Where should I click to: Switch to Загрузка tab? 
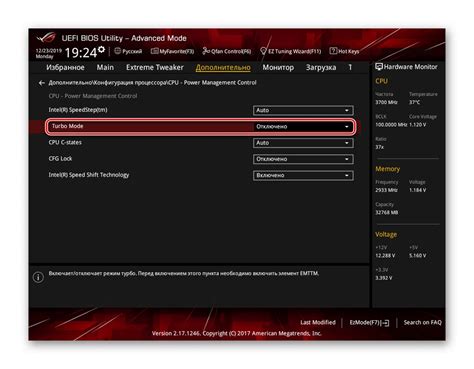pos(321,68)
